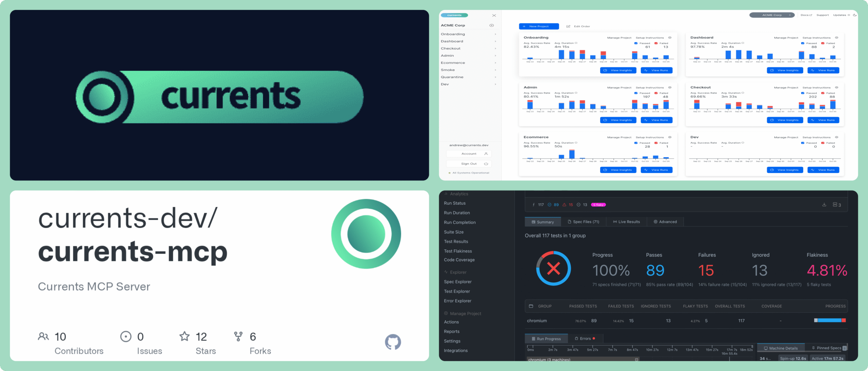Open the Errors tab
The image size is (868, 371).
pyautogui.click(x=585, y=338)
